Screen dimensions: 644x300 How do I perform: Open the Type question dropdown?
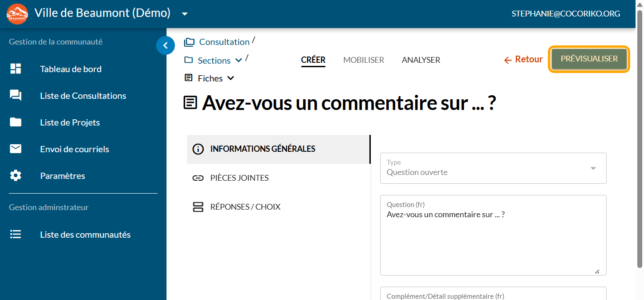coord(593,168)
